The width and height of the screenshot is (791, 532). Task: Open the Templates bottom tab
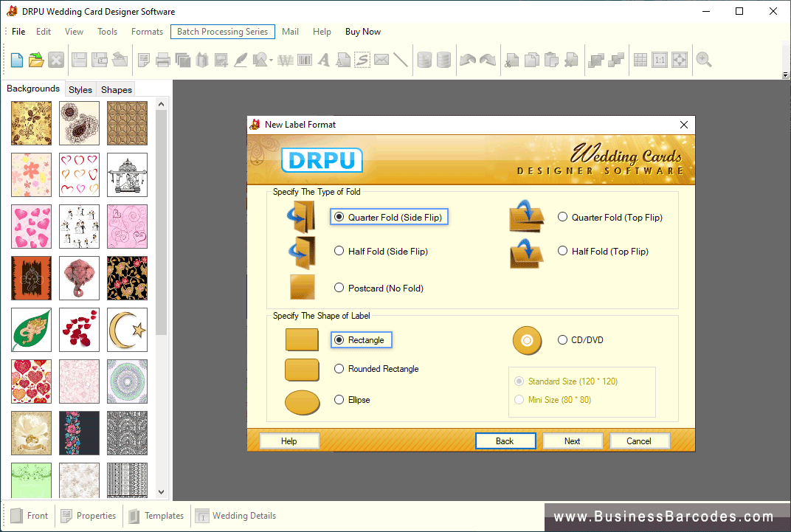click(156, 516)
